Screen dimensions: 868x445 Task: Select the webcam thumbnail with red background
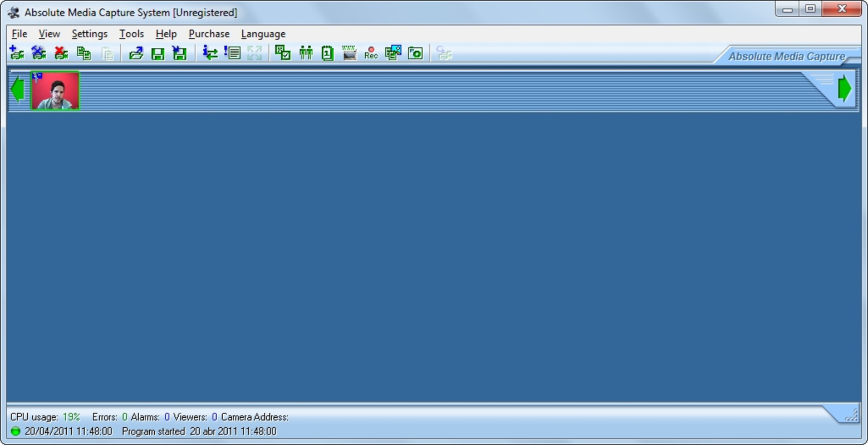[55, 91]
